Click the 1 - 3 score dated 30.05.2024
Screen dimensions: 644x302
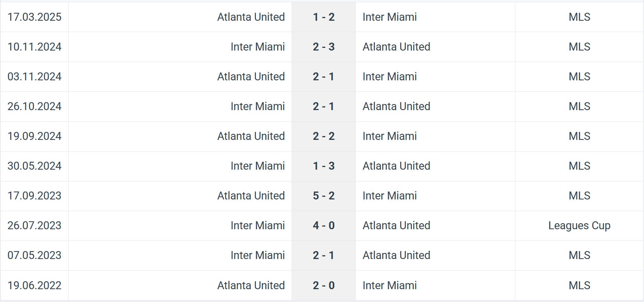pos(323,166)
